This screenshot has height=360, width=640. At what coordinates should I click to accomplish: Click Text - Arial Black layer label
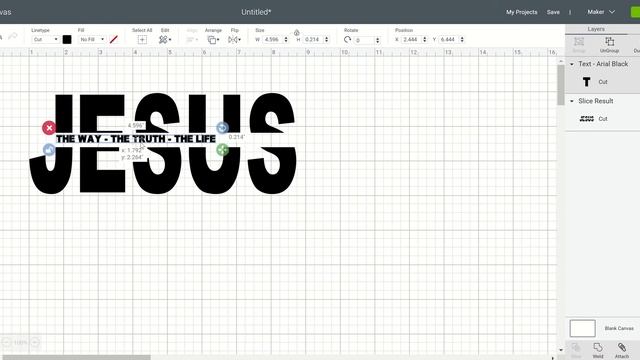tap(603, 64)
